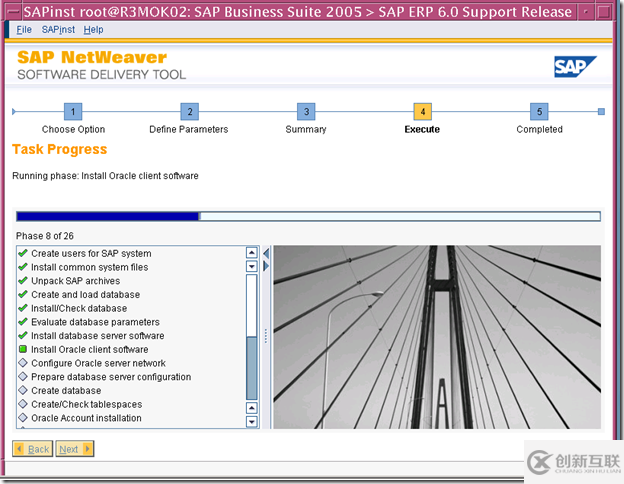Click the start arrow of the step roadmap
The image size is (624, 484).
(x=14, y=111)
